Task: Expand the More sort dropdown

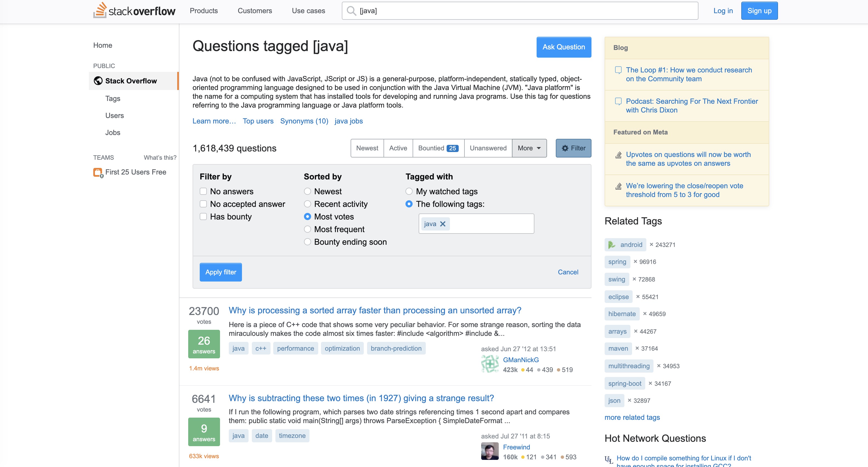Action: coord(529,148)
